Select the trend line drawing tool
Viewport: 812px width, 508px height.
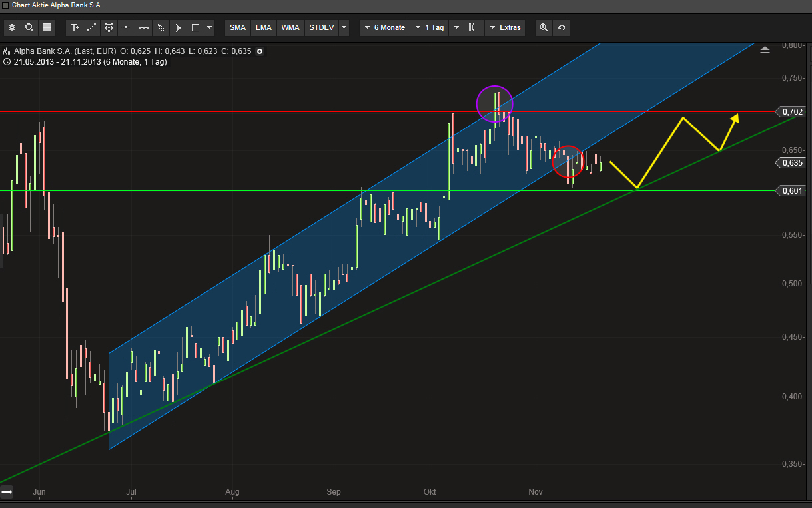(x=92, y=27)
